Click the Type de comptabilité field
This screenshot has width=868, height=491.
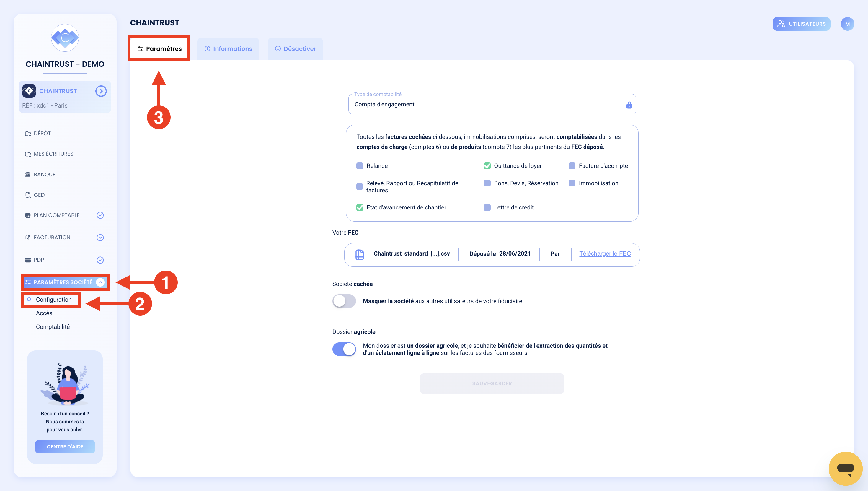pos(492,104)
